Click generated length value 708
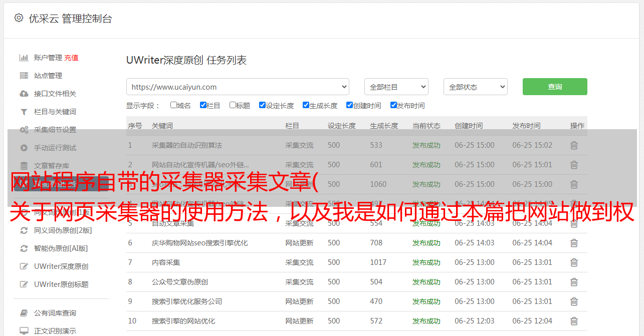 tap(376, 243)
